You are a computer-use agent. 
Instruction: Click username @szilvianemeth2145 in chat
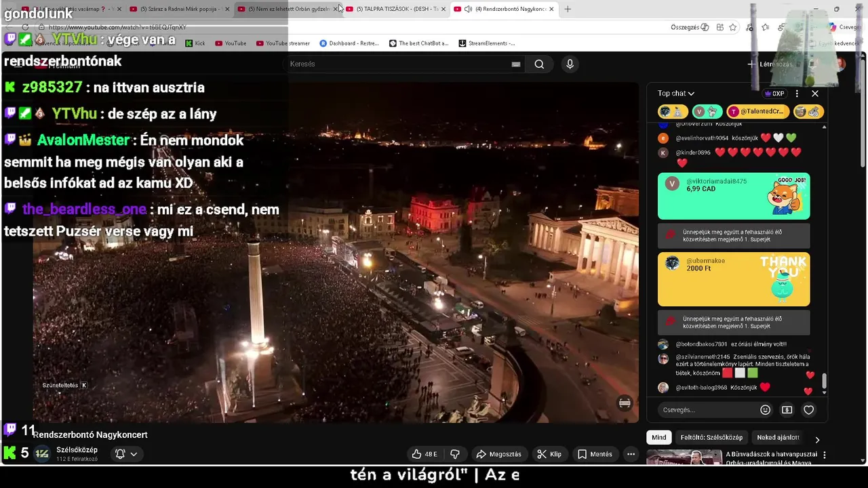[703, 357]
